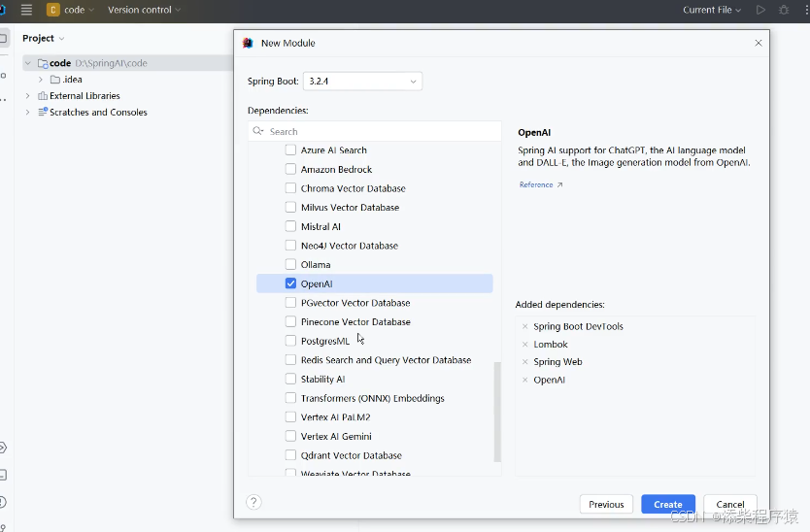Image resolution: width=810 pixels, height=532 pixels.
Task: Click the Create button
Action: pyautogui.click(x=668, y=504)
